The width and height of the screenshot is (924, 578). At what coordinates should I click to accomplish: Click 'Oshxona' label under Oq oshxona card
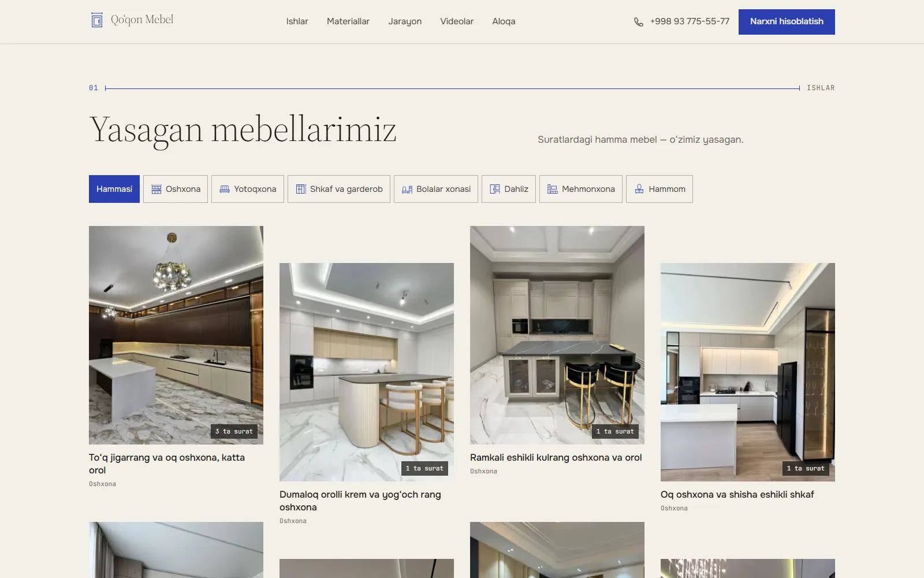(674, 508)
